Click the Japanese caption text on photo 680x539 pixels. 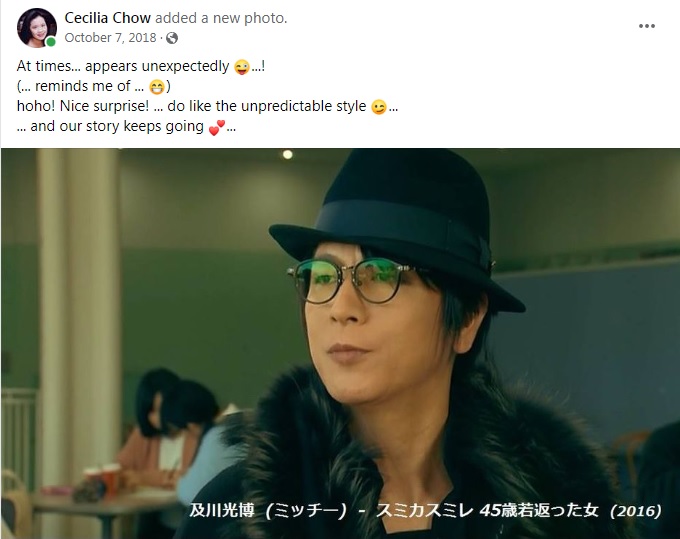click(x=425, y=511)
